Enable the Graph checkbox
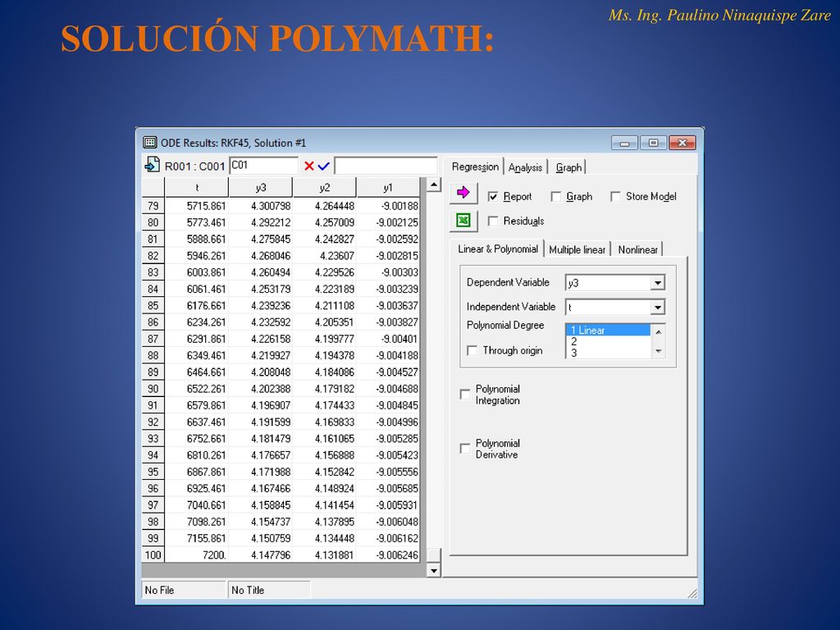This screenshot has width=840, height=630. click(556, 197)
